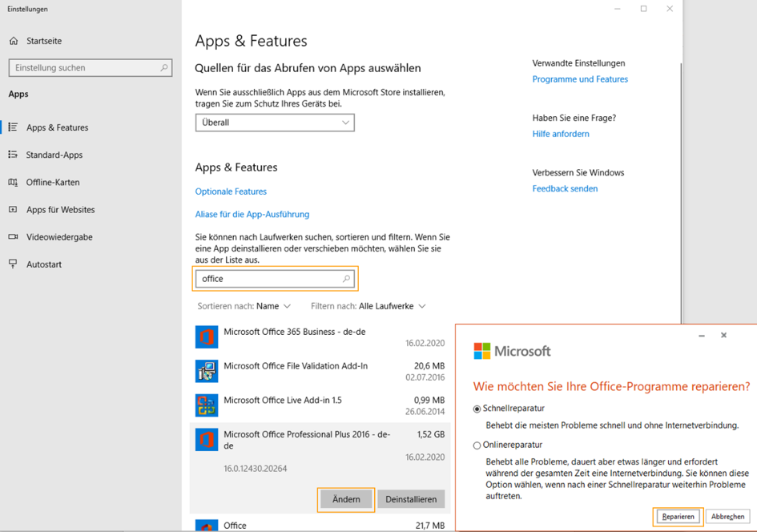Click the Apps für Websites icon
Viewport: 757px width, 532px height.
tap(13, 210)
